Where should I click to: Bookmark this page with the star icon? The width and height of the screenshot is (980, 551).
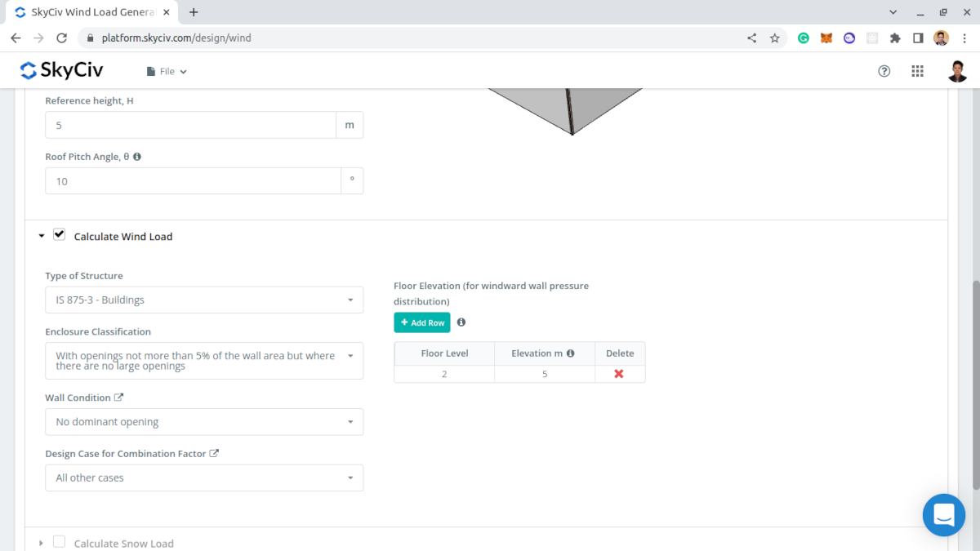775,38
